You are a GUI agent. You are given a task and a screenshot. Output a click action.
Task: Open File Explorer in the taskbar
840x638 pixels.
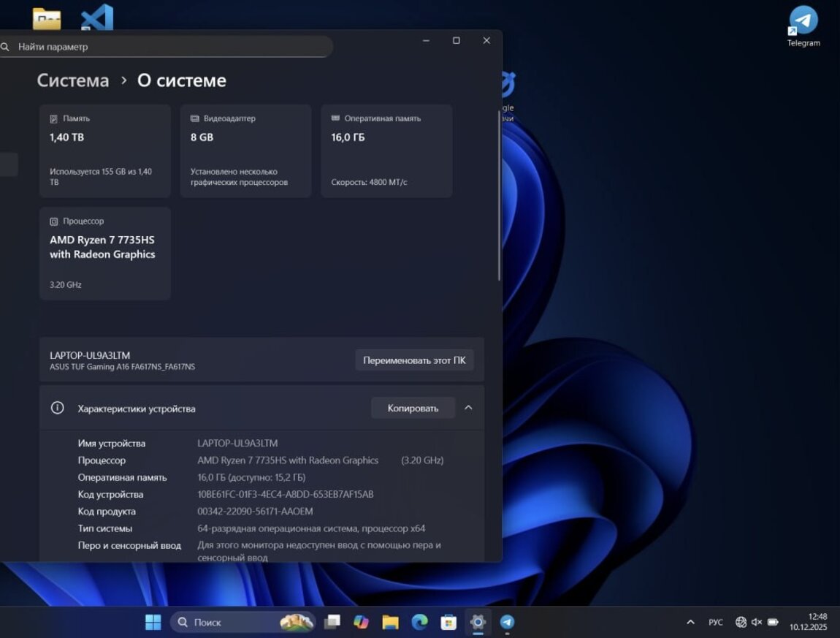coord(390,622)
